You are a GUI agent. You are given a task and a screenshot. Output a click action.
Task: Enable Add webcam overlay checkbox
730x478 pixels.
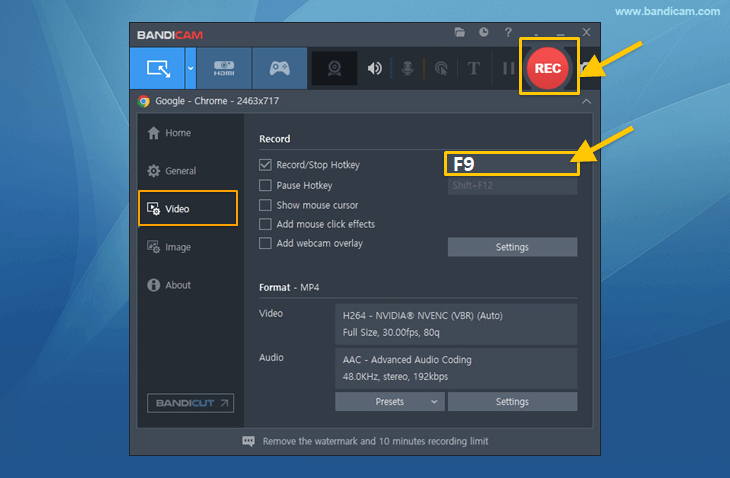[265, 243]
